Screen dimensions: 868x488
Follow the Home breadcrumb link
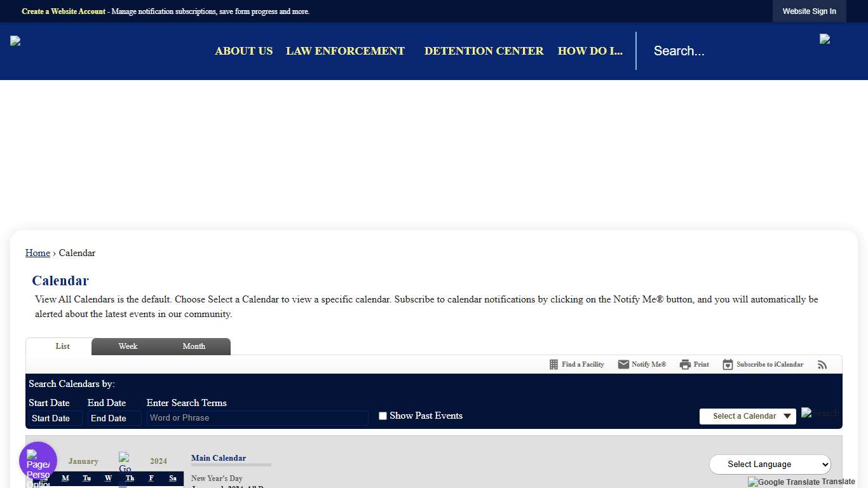click(37, 253)
